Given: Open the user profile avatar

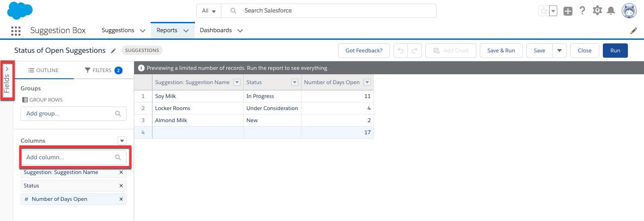Looking at the screenshot, I should [x=629, y=11].
